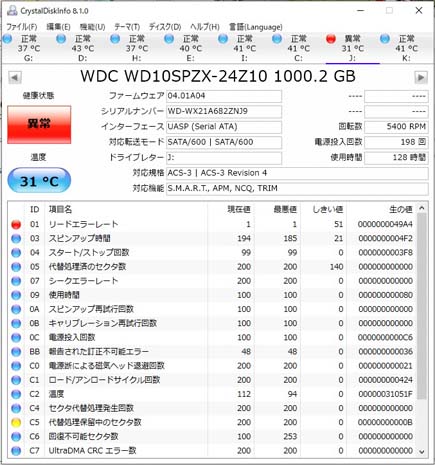Image resolution: width=435 pixels, height=465 pixels.
Task: Click the 項目名 column header
Action: point(60,209)
